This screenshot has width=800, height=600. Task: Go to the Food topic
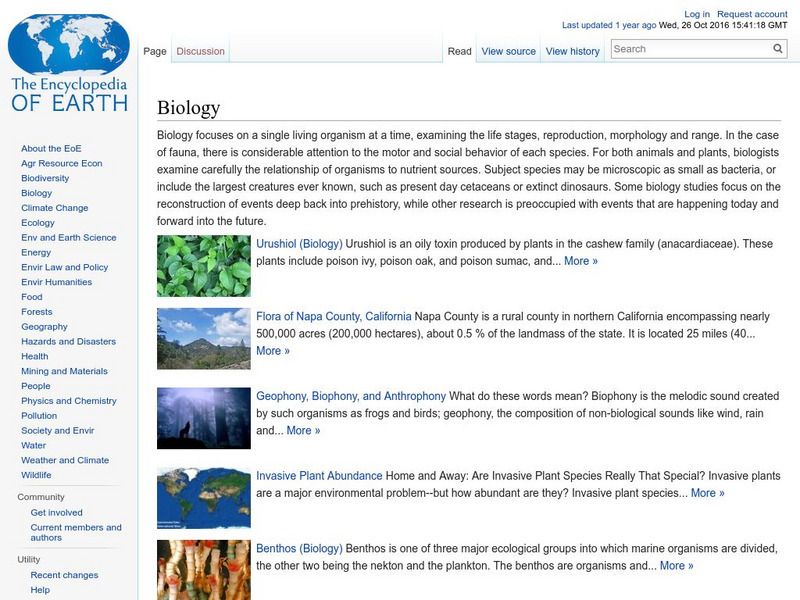[x=32, y=296]
